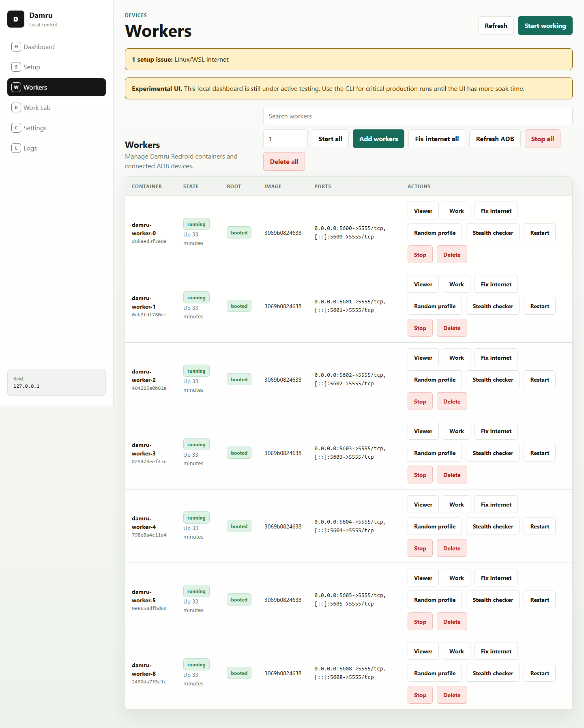The image size is (584, 728).
Task: Click the booted badge of damru-worker-3
Action: click(239, 453)
